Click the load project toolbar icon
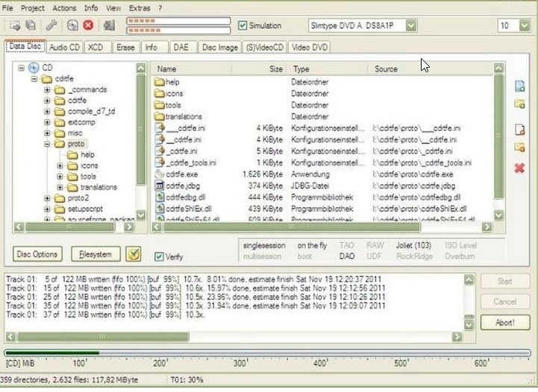This screenshot has width=538, height=392. 15,25
